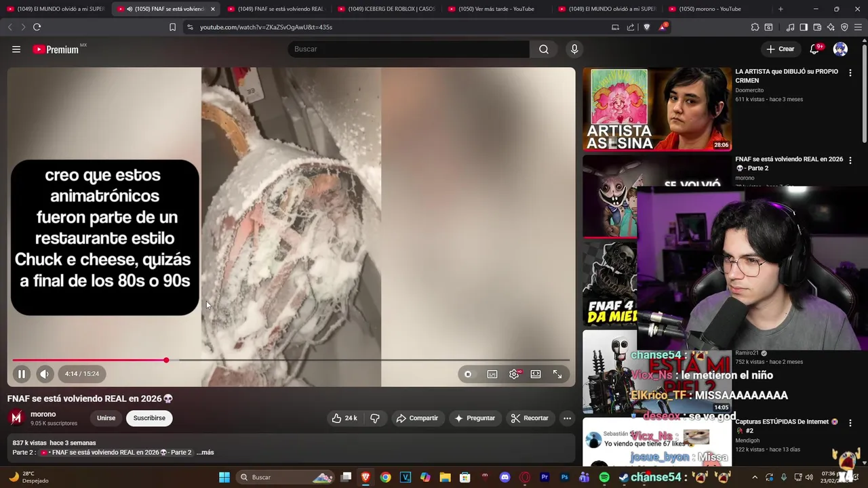Open the morono channel name link

click(x=43, y=414)
